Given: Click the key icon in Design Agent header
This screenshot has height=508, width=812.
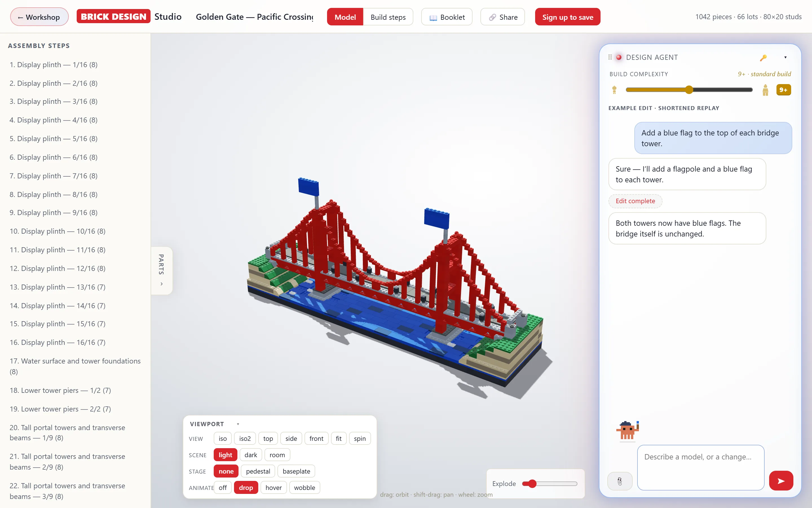Looking at the screenshot, I should pyautogui.click(x=763, y=58).
